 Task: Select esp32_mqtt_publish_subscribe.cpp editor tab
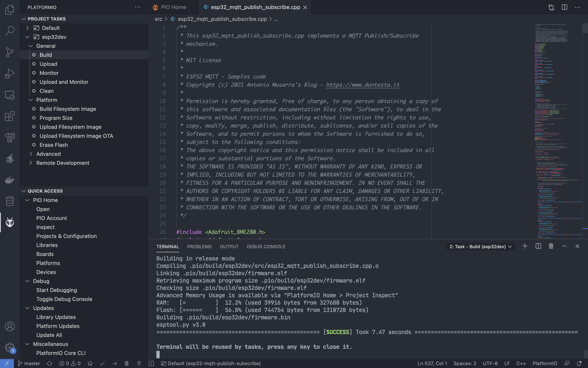pyautogui.click(x=255, y=7)
